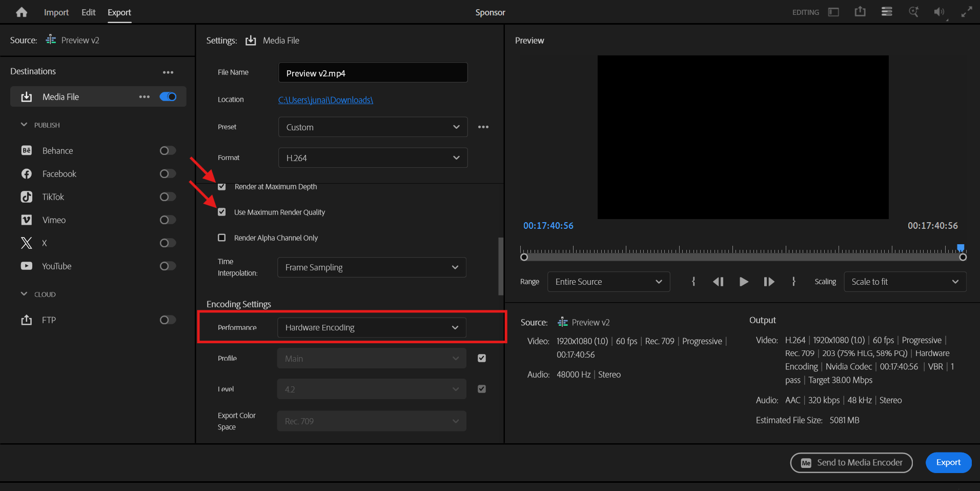Click the Behance icon
The width and height of the screenshot is (980, 491).
pos(27,150)
